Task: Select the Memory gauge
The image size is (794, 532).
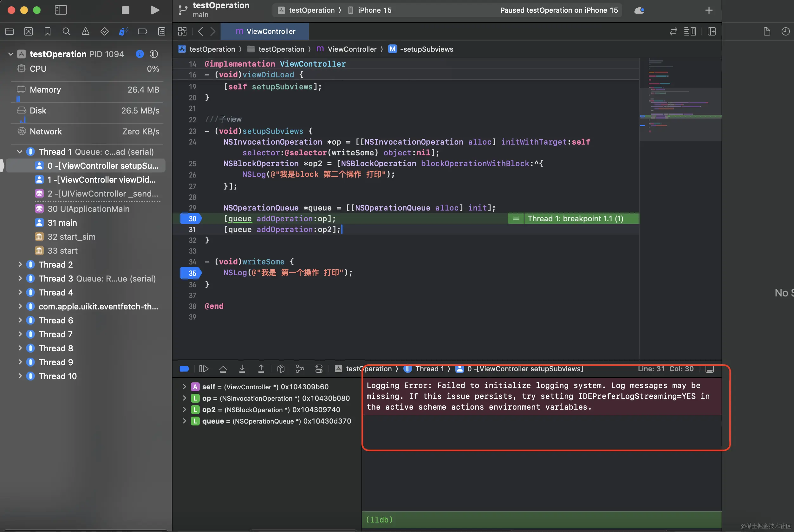Action: 88,90
